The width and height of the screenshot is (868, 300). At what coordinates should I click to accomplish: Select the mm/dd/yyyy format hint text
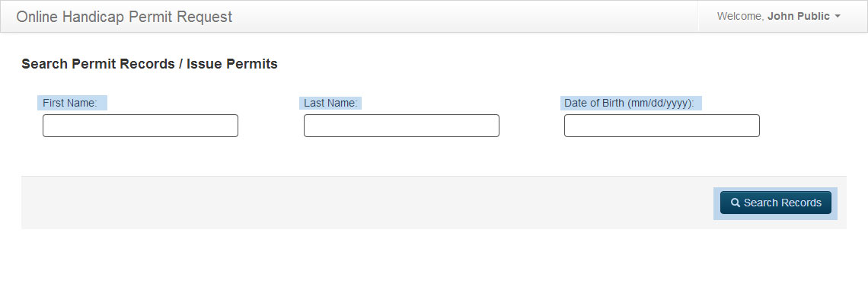point(660,104)
